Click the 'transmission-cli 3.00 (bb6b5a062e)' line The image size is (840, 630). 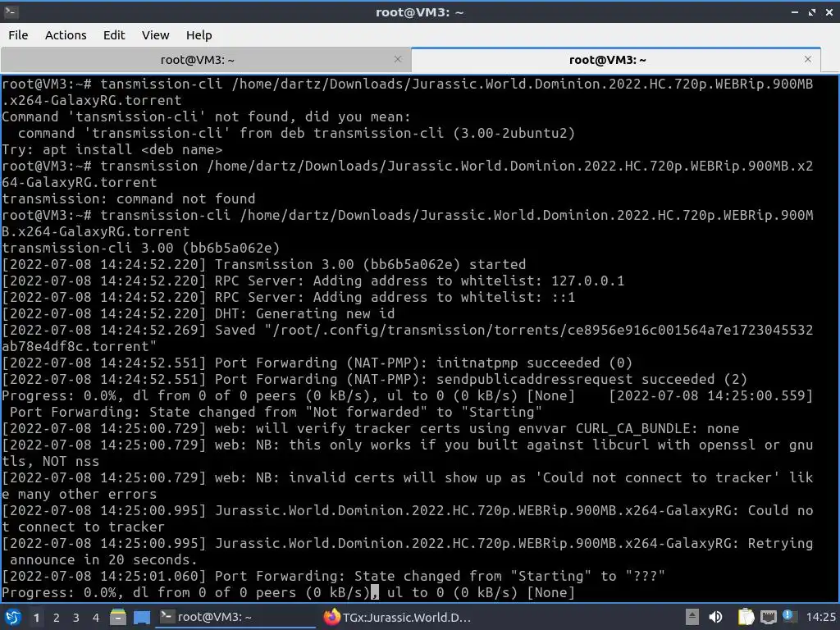pyautogui.click(x=141, y=248)
